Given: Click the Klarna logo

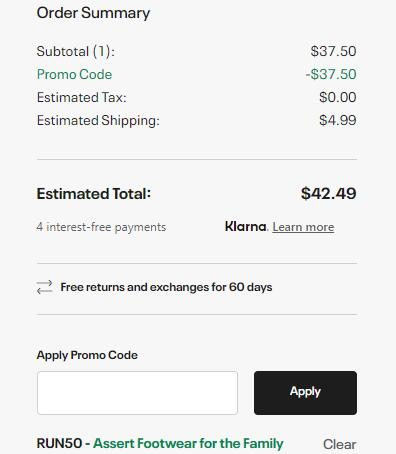Looking at the screenshot, I should pyautogui.click(x=246, y=227).
